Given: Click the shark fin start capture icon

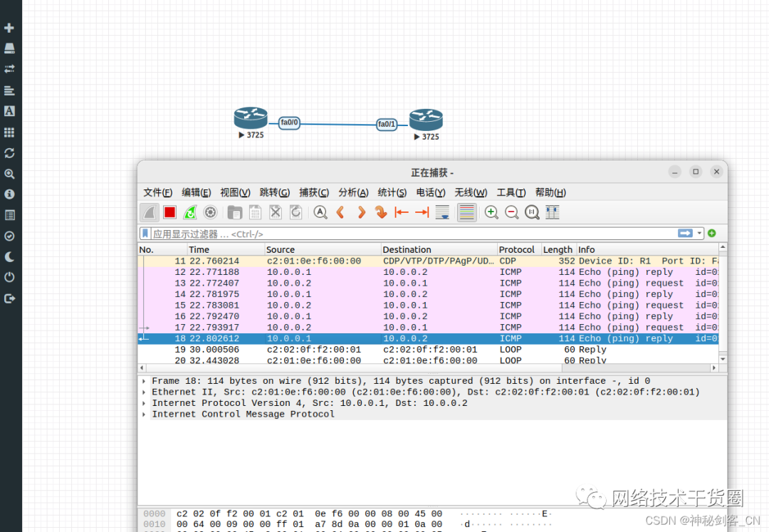Looking at the screenshot, I should coord(150,212).
